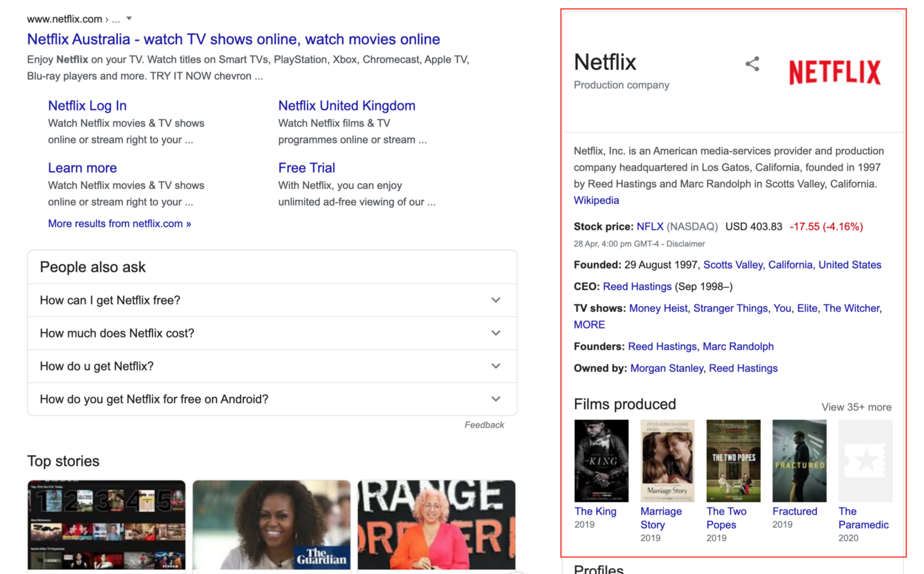
Task: Expand 'How can I get Netflix free?'
Action: [x=272, y=300]
